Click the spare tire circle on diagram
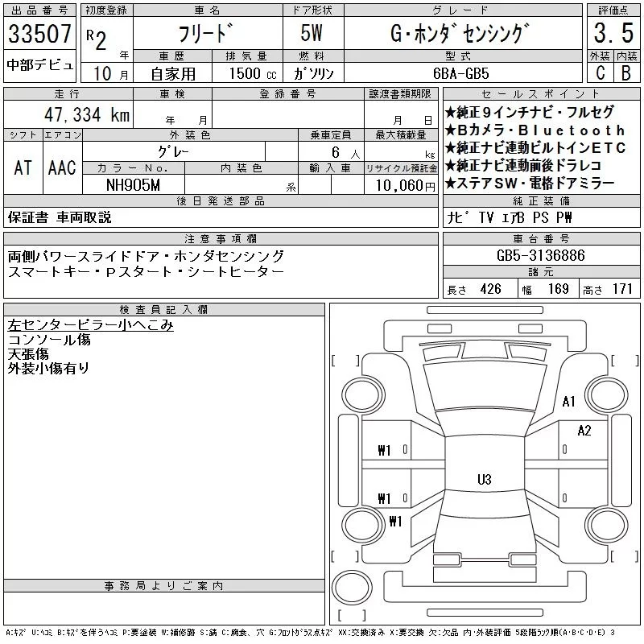The width and height of the screenshot is (644, 644). pos(352,588)
